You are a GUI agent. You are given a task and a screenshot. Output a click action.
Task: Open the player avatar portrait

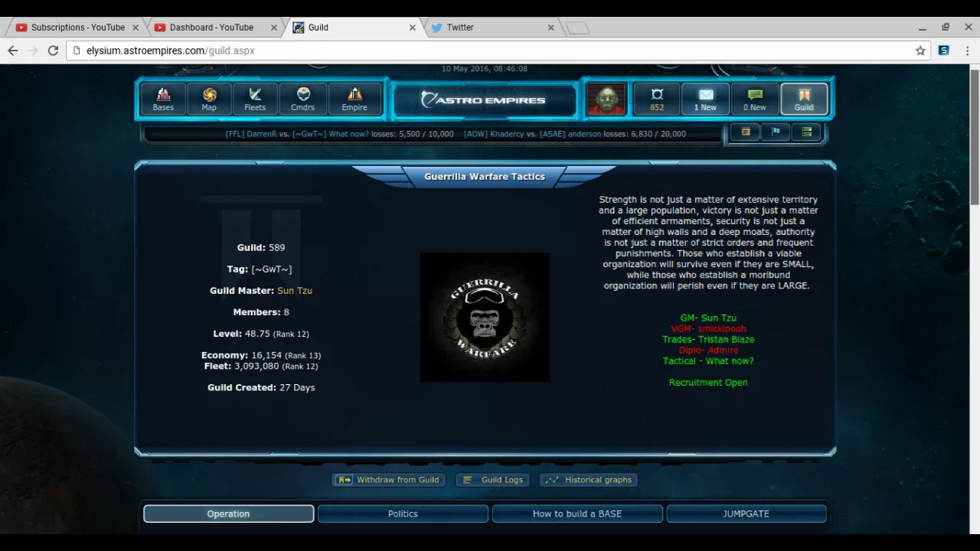606,99
